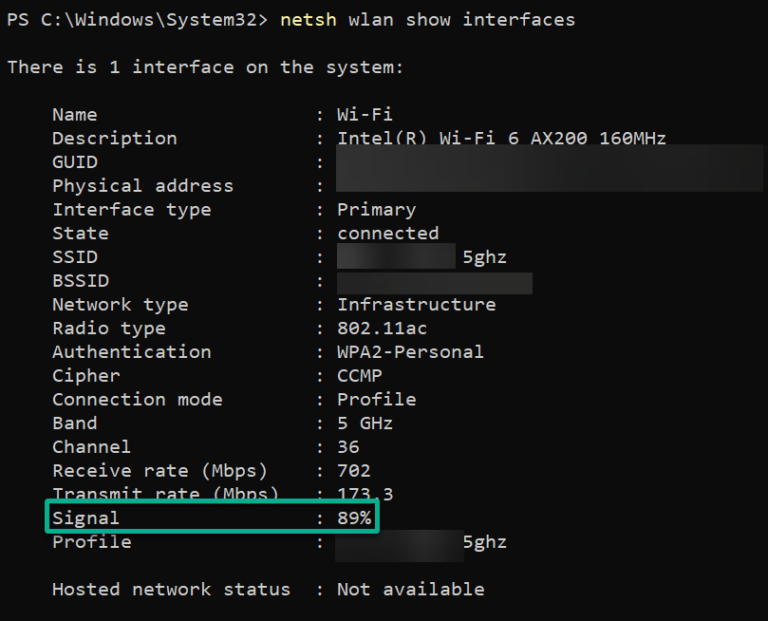The width and height of the screenshot is (768, 621).
Task: Click the channel value 36
Action: pyautogui.click(x=348, y=447)
